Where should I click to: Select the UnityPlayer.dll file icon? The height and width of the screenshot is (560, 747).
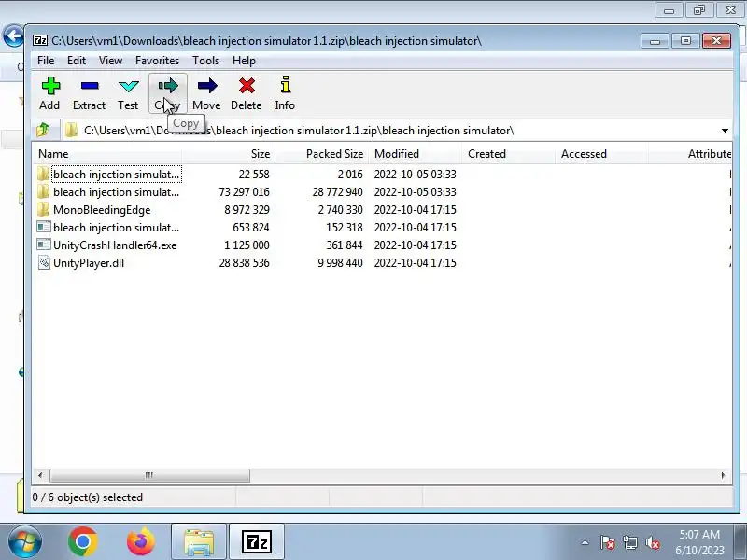click(x=44, y=263)
